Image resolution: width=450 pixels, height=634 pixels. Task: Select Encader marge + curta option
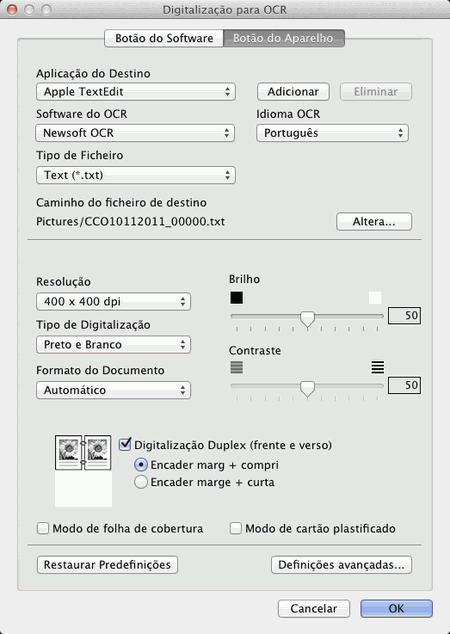[141, 482]
